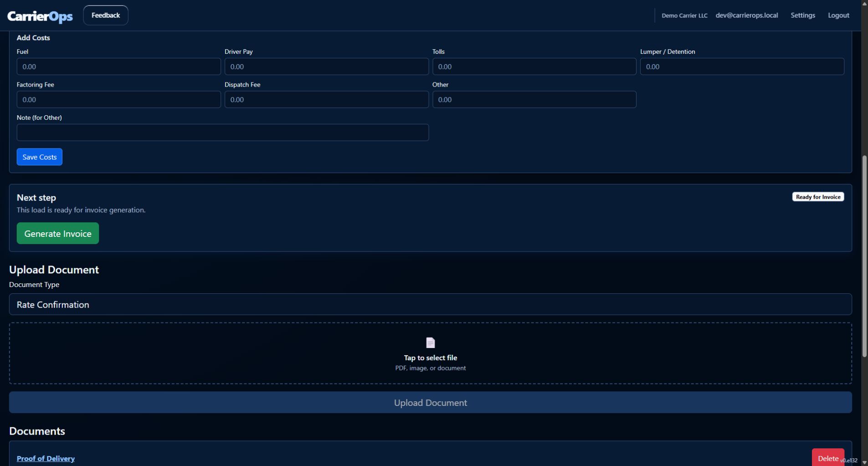This screenshot has height=466, width=868.
Task: Open the Proof of Delivery document link
Action: tap(46, 458)
